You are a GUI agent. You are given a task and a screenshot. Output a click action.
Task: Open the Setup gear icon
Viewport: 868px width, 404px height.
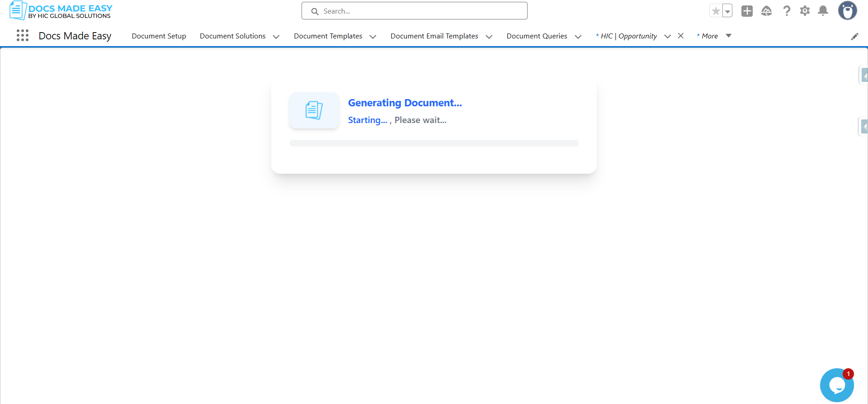(805, 11)
